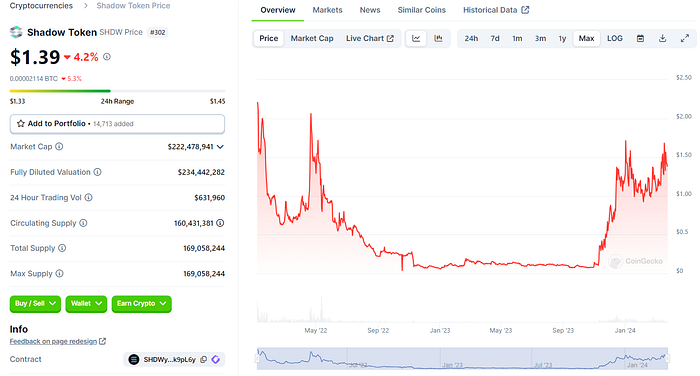Select Market Cap chart view
The image size is (700, 376).
coord(312,38)
